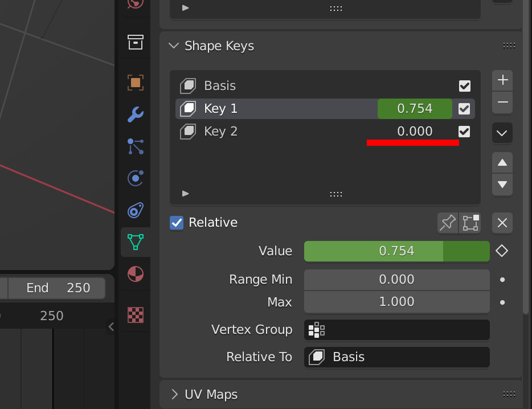This screenshot has width=532, height=409.
Task: Insert keyframe via Value diamond icon
Action: (502, 251)
